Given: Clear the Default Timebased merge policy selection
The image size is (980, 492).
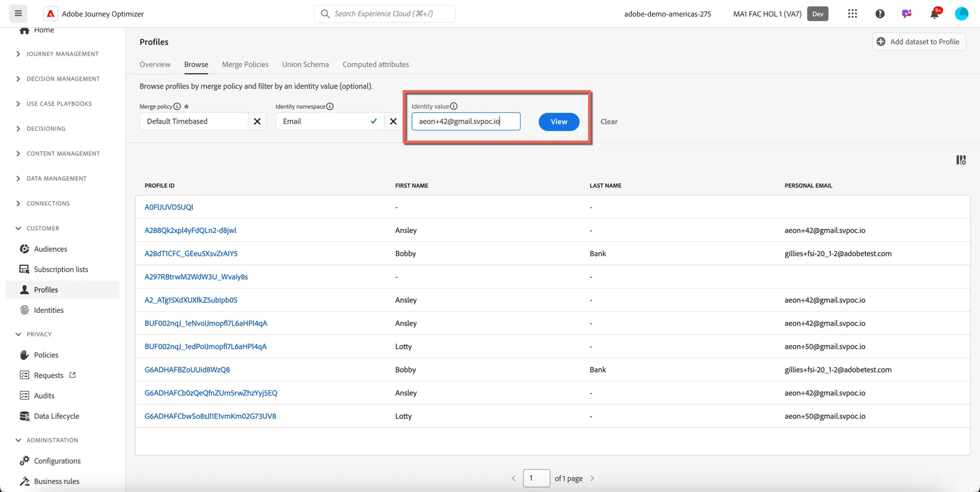Looking at the screenshot, I should pyautogui.click(x=257, y=121).
